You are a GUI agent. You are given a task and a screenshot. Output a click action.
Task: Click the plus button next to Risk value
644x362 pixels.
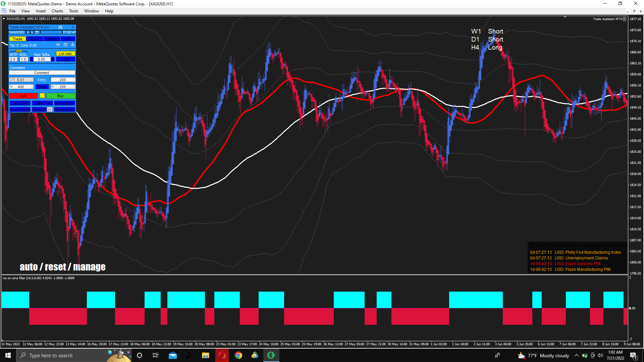pyautogui.click(x=53, y=59)
